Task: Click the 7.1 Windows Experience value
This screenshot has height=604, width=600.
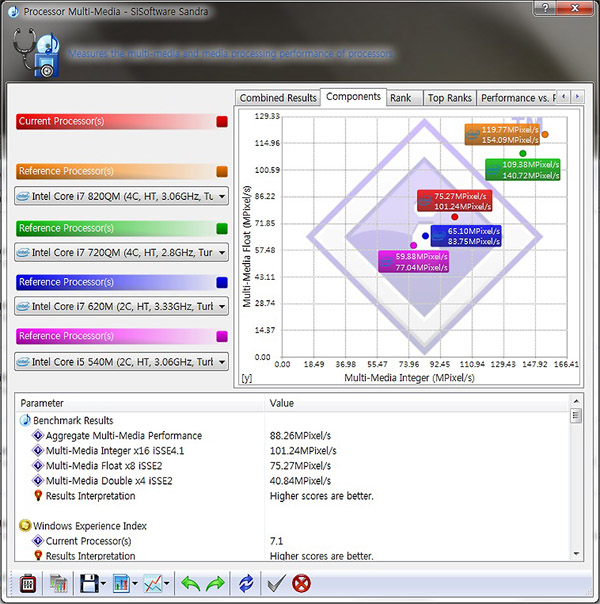Action: click(276, 541)
